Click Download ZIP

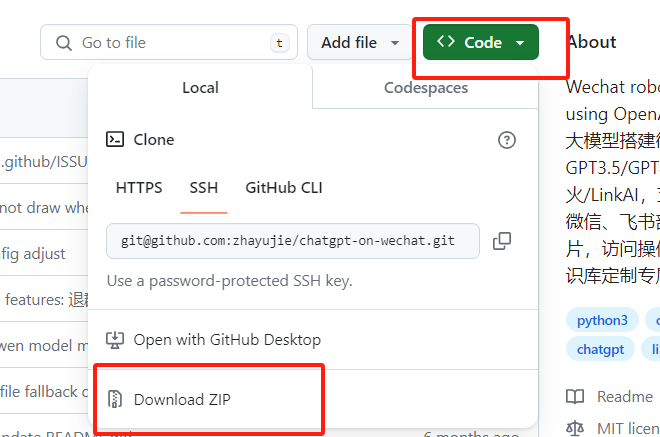(x=182, y=400)
